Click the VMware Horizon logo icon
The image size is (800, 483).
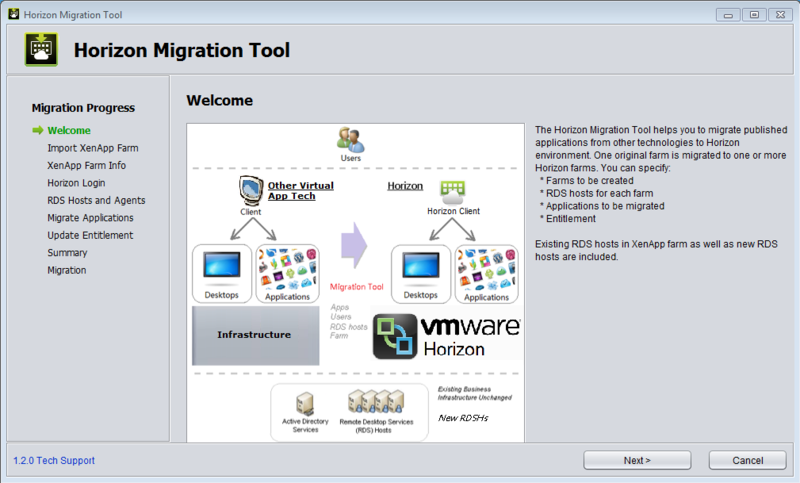click(395, 336)
